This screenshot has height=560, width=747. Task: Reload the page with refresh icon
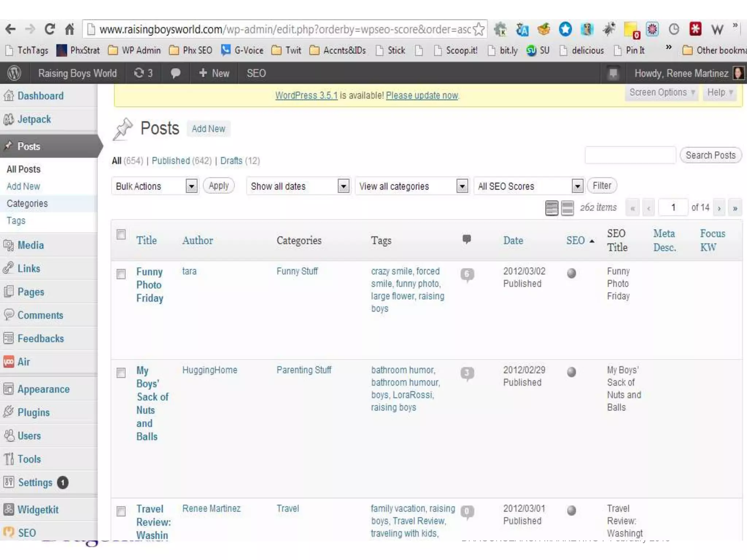(50, 29)
